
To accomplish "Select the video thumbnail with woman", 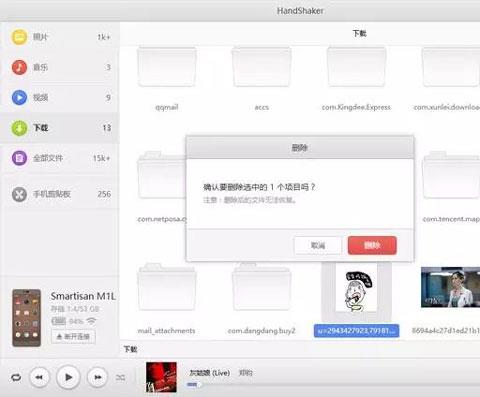I will pyautogui.click(x=450, y=287).
